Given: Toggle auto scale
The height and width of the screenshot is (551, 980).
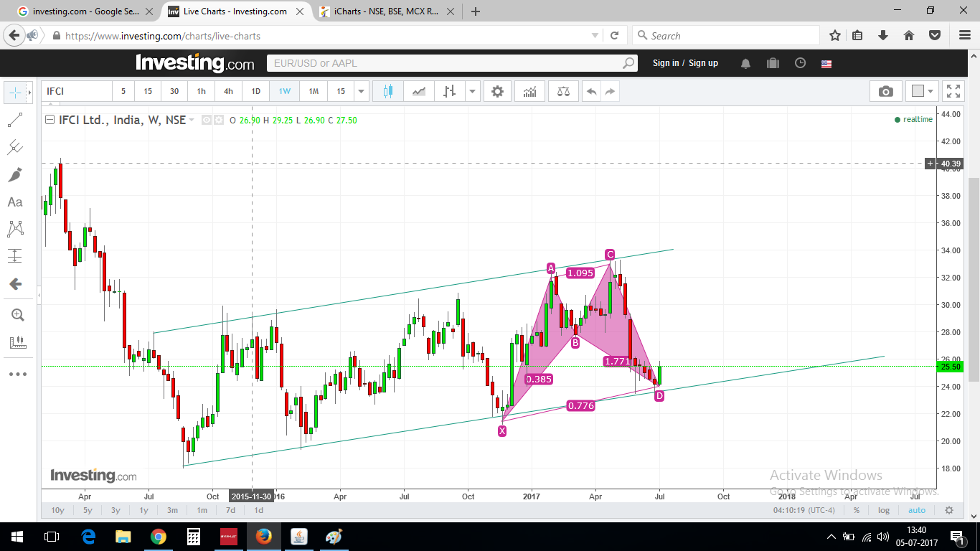Looking at the screenshot, I should pos(917,510).
